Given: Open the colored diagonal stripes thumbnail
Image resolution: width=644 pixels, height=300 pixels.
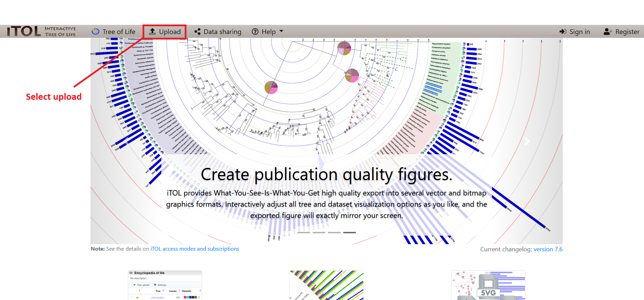Looking at the screenshot, I should [327, 285].
